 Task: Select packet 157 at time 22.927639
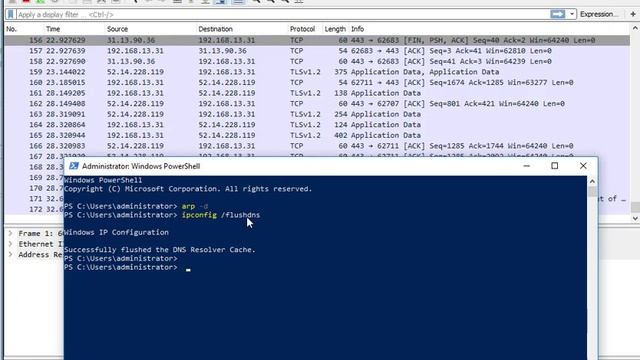[317, 51]
